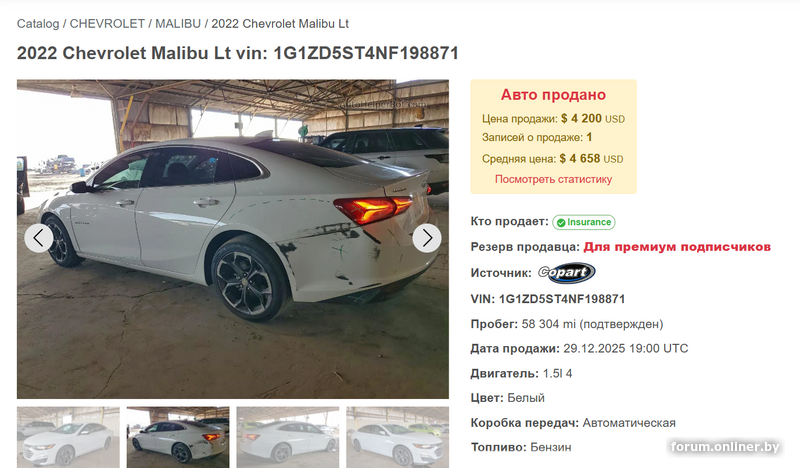View sale statistics via Посмотреть статистику
The image size is (800, 468).
click(x=553, y=179)
